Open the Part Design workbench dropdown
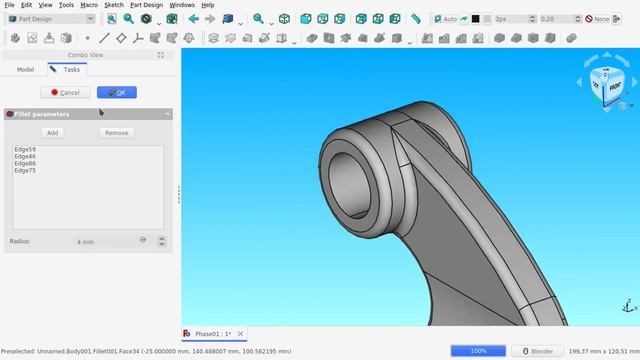This screenshot has height=360, width=640. [x=51, y=19]
